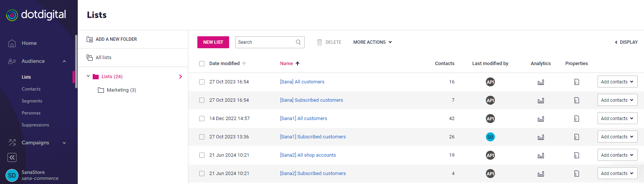Viewport: 644px width, 184px height.
Task: Sort by Name column header
Action: point(290,64)
